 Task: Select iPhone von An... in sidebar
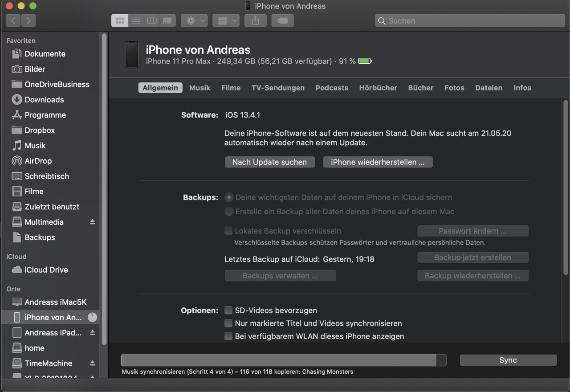(50, 318)
